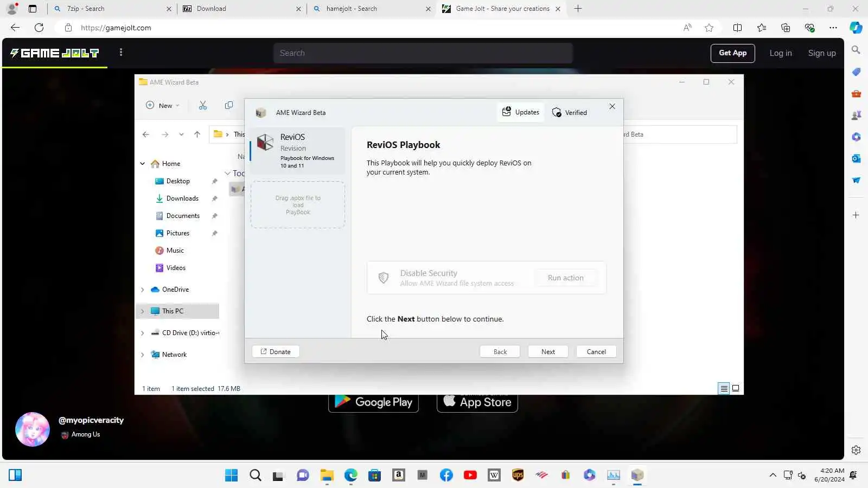Open recent locations dropdown in File Explorer
The image size is (868, 488).
(181, 134)
